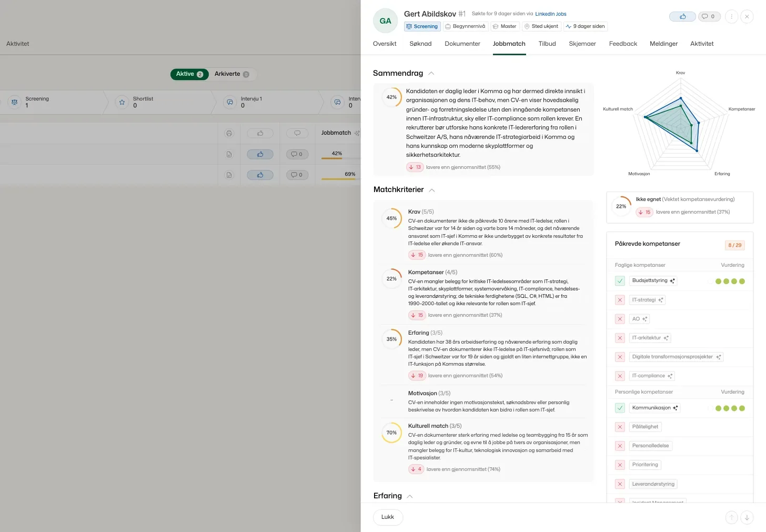Open the Screening stage dropdown tag
Viewport: 766px width, 532px height.
point(422,26)
